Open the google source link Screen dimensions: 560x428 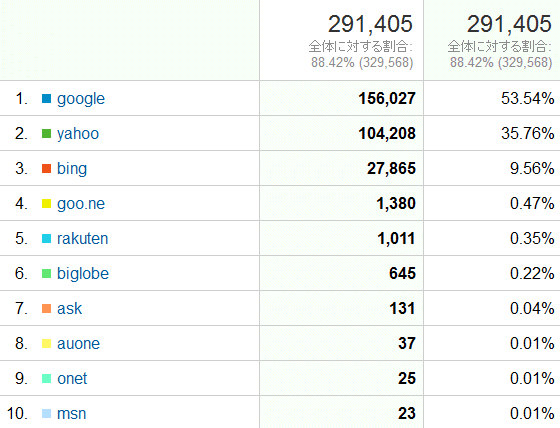[x=81, y=99]
